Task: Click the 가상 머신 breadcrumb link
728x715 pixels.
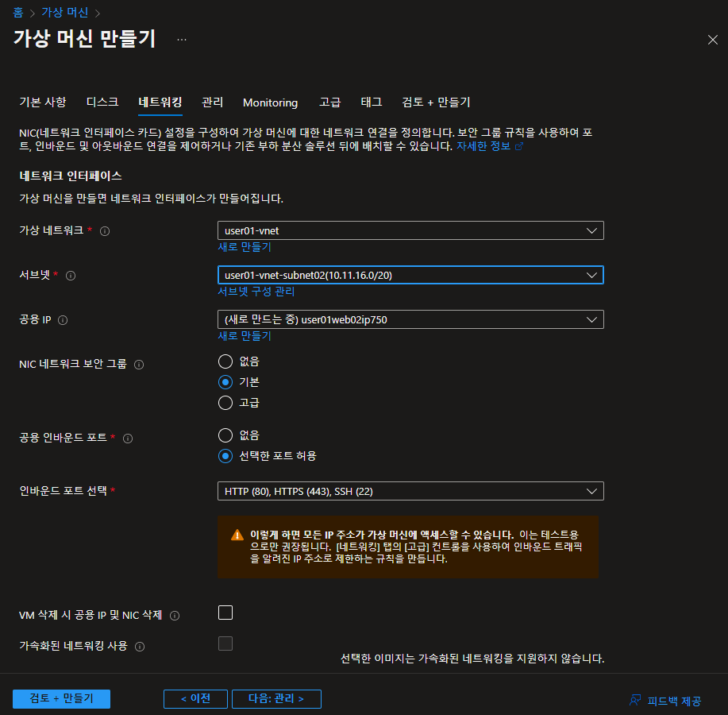Action: [x=64, y=13]
